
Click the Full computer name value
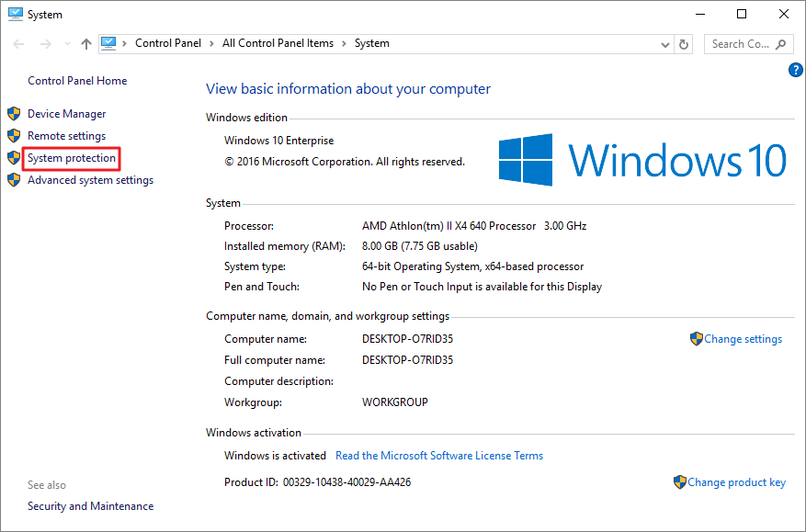pos(408,360)
